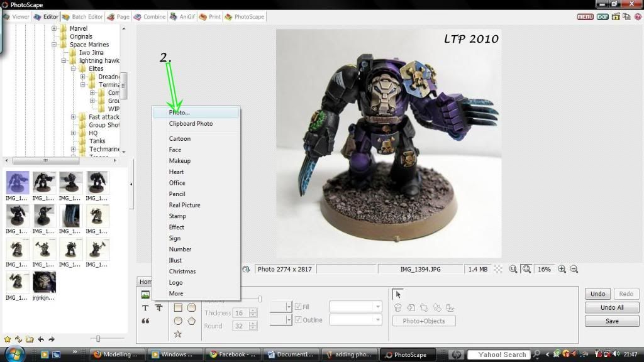Collapse the lightning hawk folder node
This screenshot has width=644, height=362.
tap(64, 60)
